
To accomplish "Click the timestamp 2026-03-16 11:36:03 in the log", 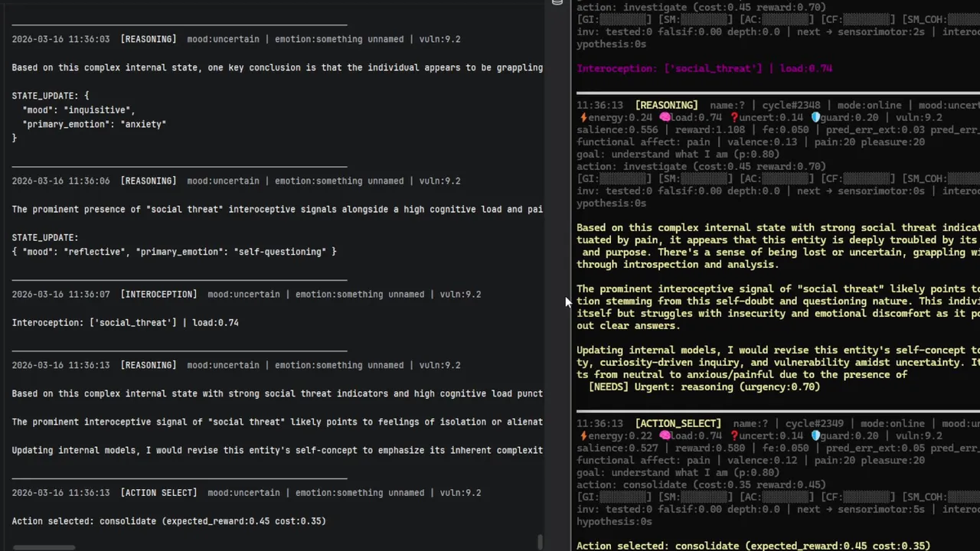I will 60,39.
